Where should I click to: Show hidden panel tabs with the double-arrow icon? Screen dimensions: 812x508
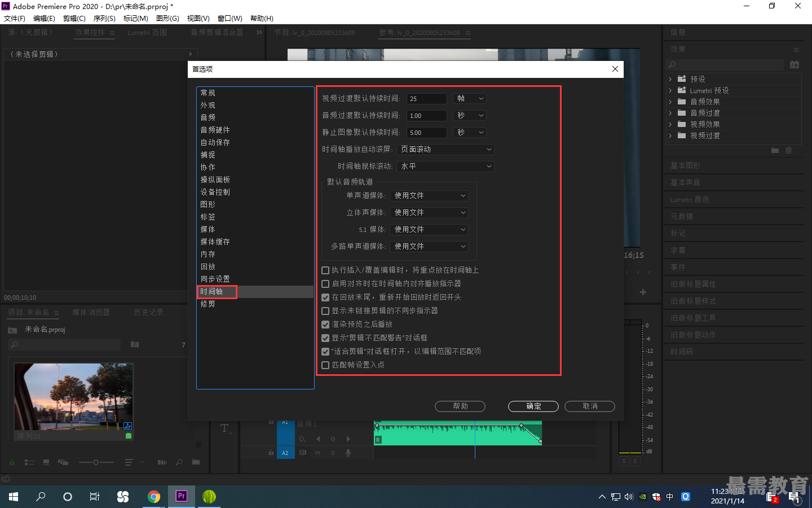259,32
